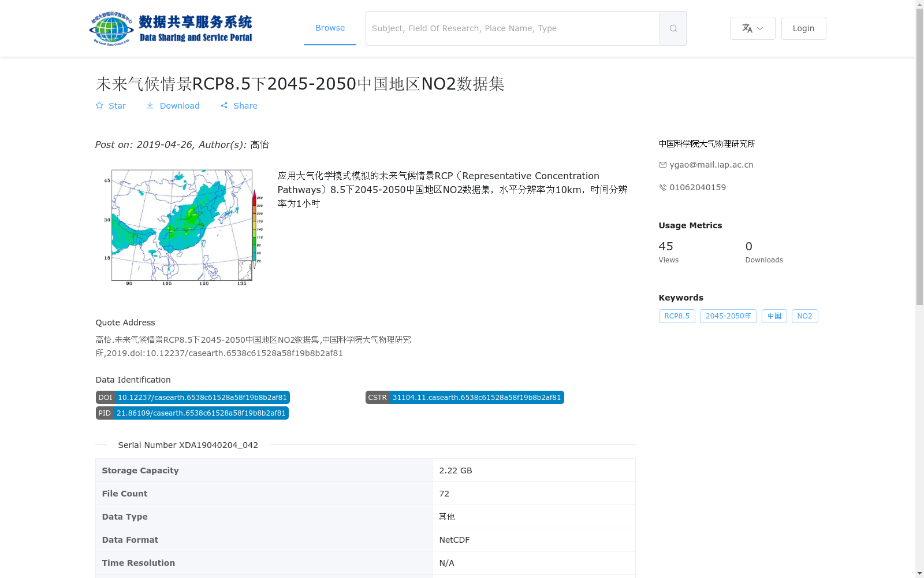Click the Download arrow icon

click(x=150, y=106)
